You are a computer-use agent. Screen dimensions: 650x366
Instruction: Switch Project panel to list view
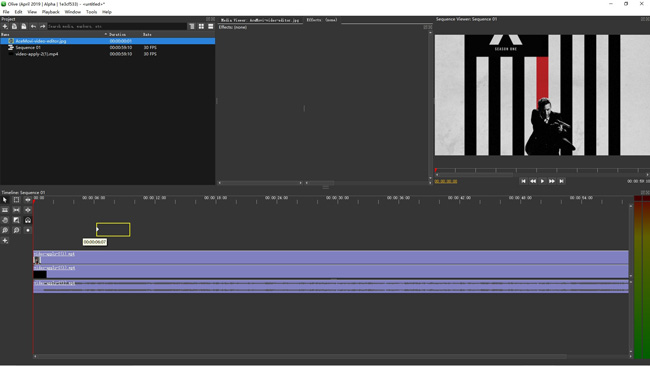coord(211,26)
